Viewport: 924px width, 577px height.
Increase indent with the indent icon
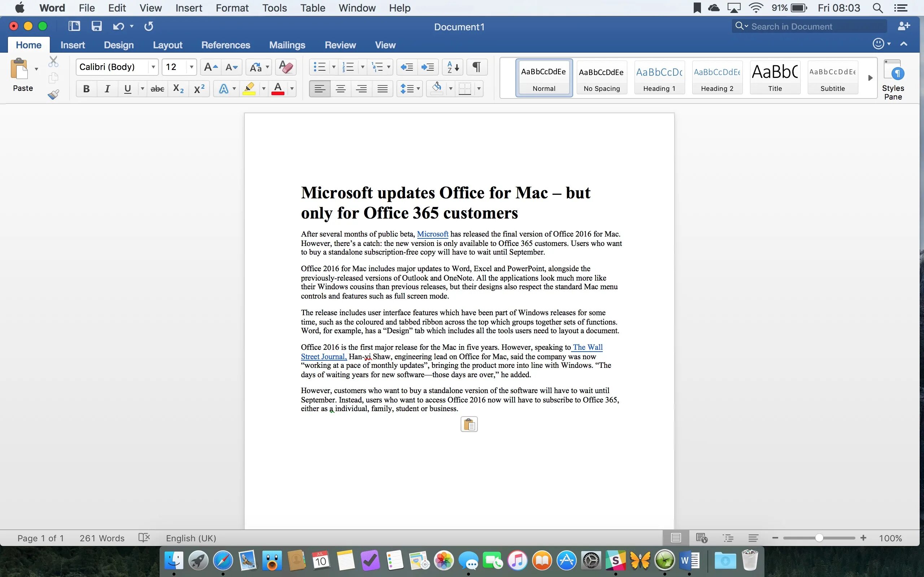(x=427, y=67)
